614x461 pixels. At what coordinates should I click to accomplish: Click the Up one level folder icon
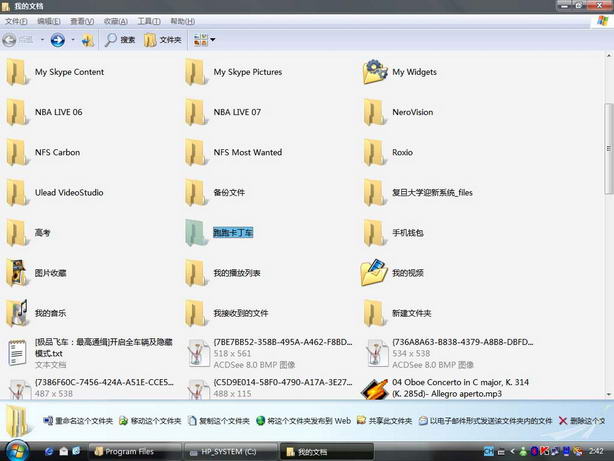point(88,40)
